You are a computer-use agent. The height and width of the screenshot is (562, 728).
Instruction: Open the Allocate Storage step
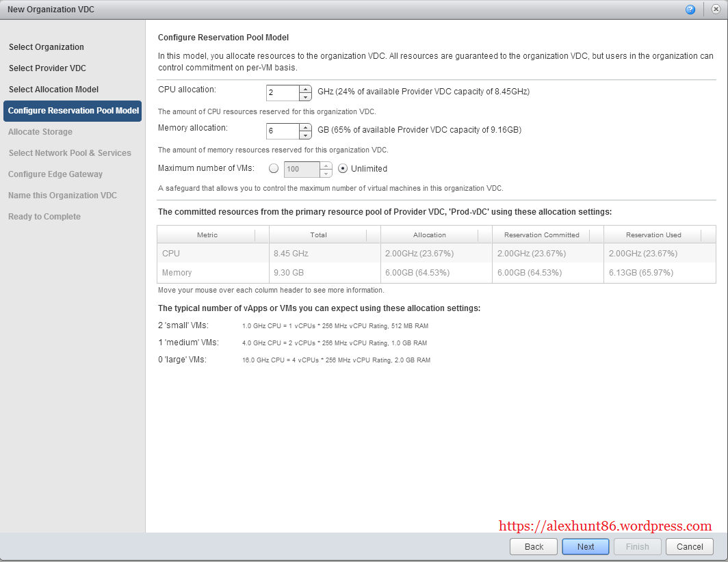click(x=40, y=132)
